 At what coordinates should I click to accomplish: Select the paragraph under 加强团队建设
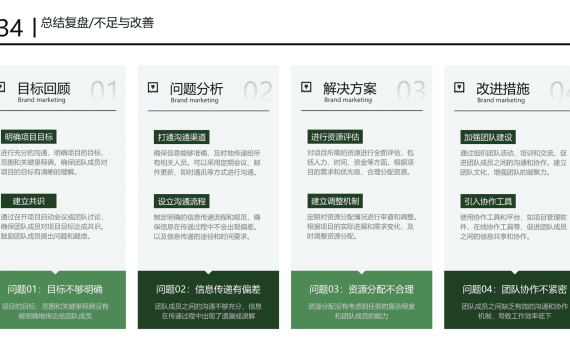point(514,163)
